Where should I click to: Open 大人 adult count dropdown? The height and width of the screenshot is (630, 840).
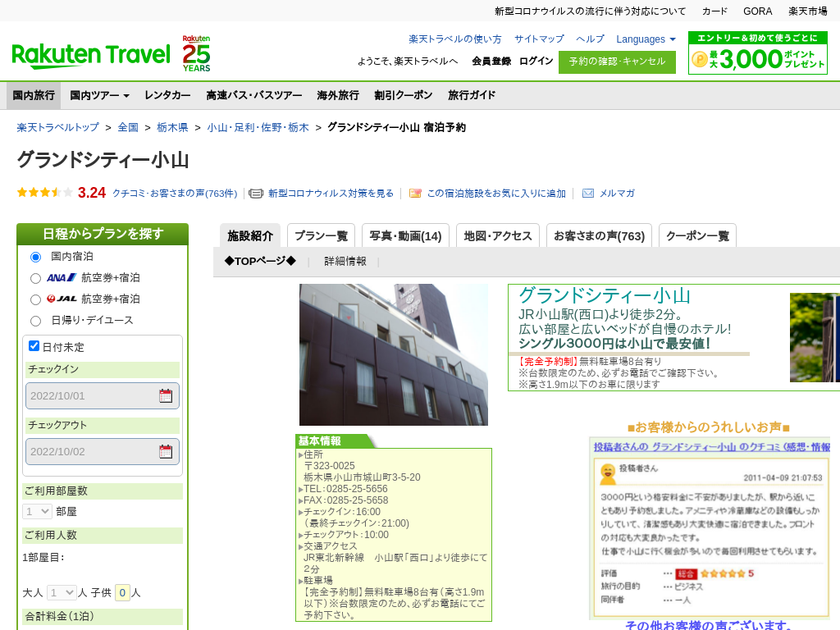click(x=62, y=592)
